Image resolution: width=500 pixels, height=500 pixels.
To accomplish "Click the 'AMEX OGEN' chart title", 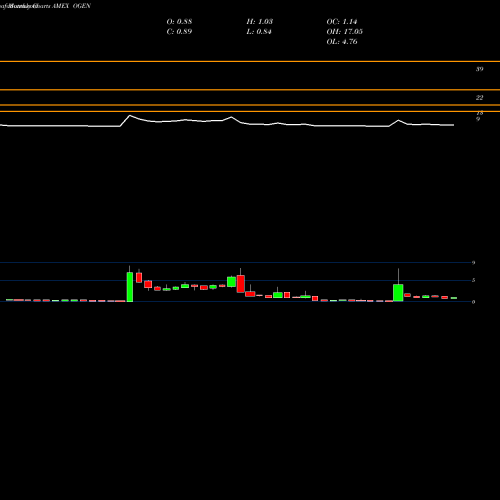I will pos(71,6).
